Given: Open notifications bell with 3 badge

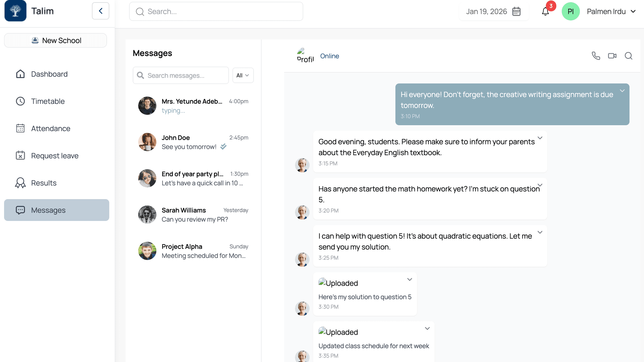Looking at the screenshot, I should click(546, 12).
